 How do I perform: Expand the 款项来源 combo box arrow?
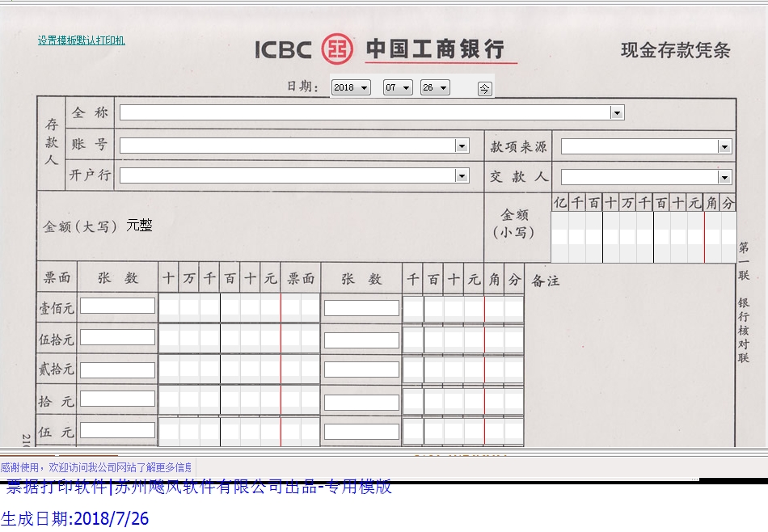(x=724, y=146)
